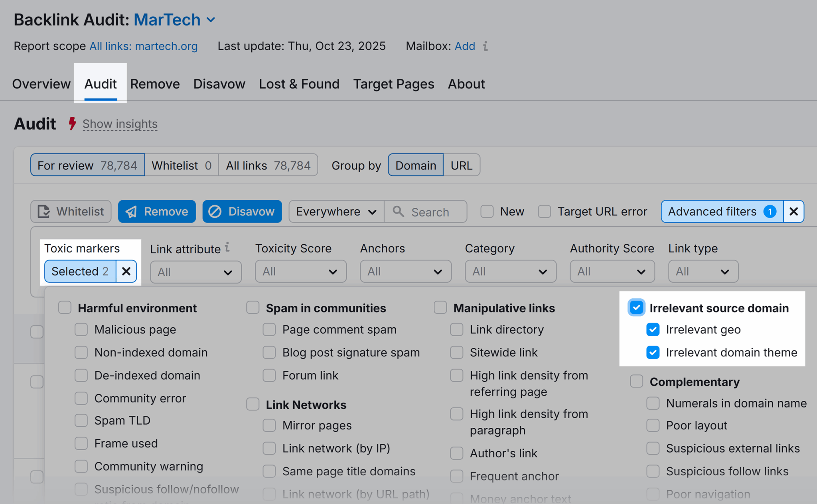Uncheck the Irrelevant geo checkbox
Screen dimensions: 817x504
coord(653,329)
